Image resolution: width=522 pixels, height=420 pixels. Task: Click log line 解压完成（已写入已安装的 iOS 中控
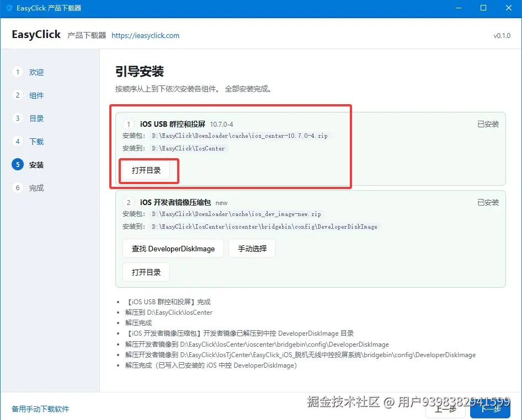(x=211, y=365)
